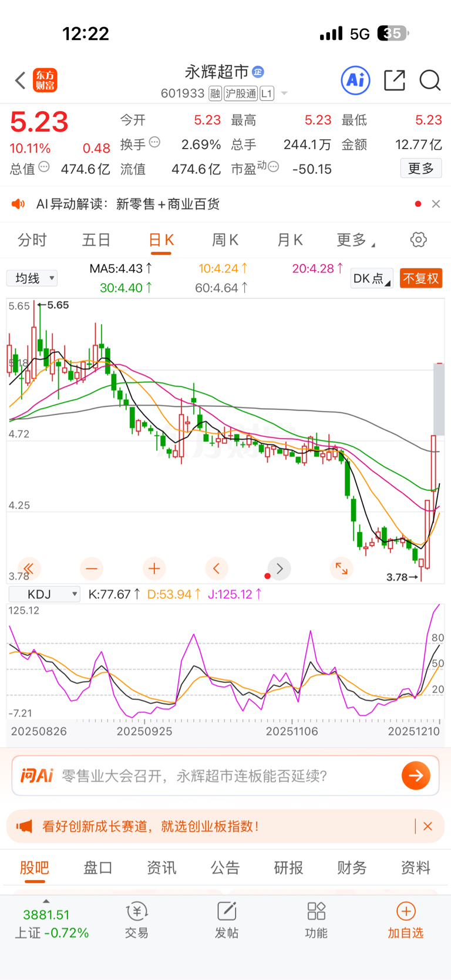Switch to 分时 chart tab
The width and height of the screenshot is (451, 980).
click(x=32, y=240)
